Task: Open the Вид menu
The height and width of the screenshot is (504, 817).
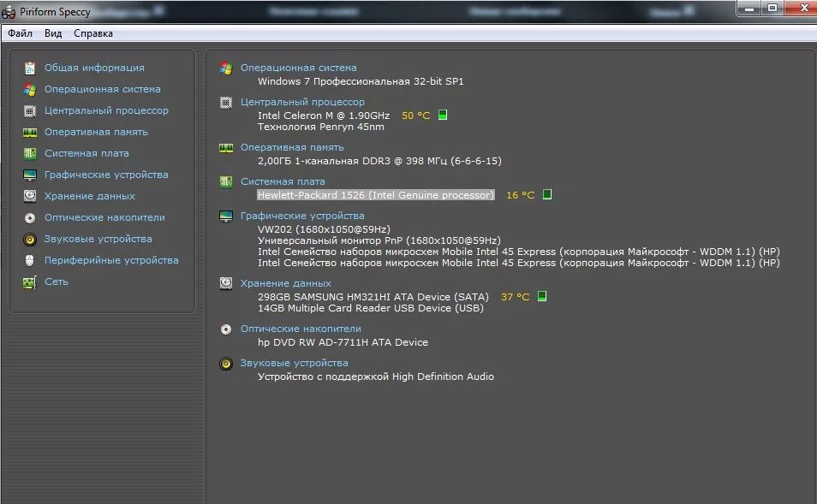Action: coord(53,33)
